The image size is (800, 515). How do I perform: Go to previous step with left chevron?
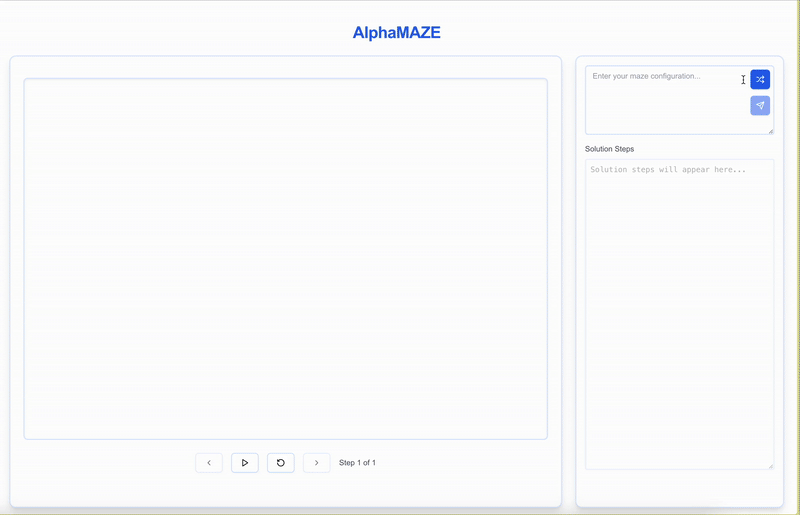click(209, 463)
